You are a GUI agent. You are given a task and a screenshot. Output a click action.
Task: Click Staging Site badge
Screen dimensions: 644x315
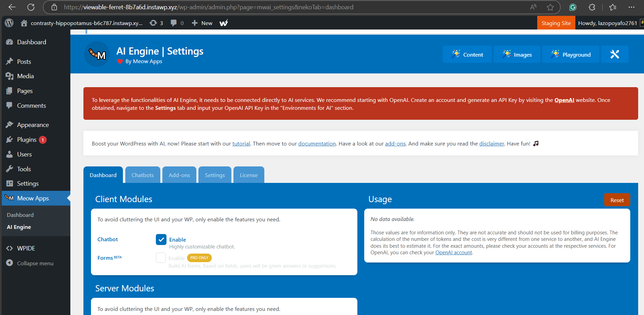[x=556, y=23]
